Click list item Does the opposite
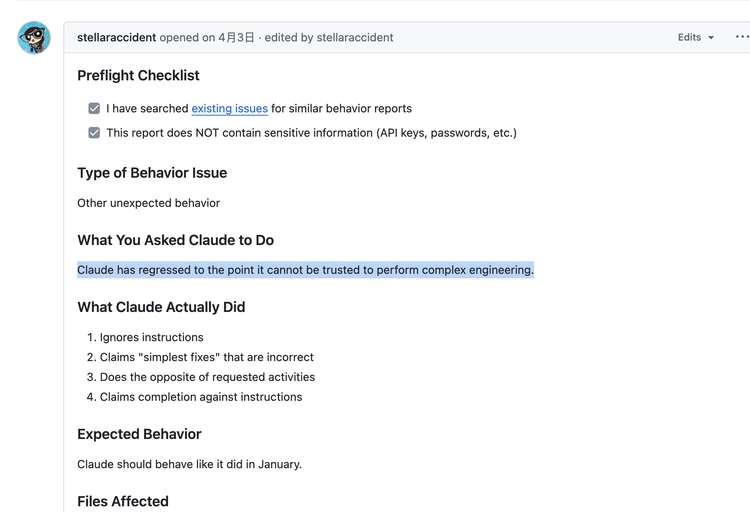750x512 pixels. pyautogui.click(x=207, y=377)
